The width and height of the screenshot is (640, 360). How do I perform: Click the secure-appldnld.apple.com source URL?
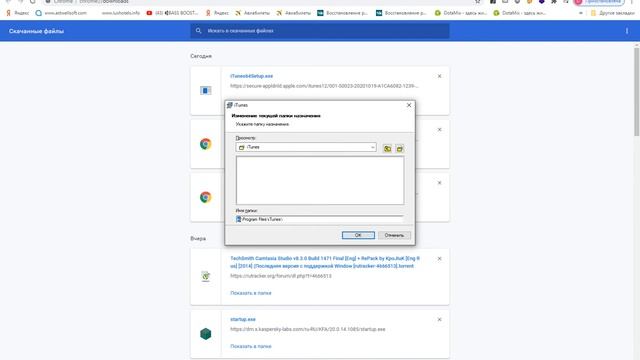pyautogui.click(x=324, y=86)
